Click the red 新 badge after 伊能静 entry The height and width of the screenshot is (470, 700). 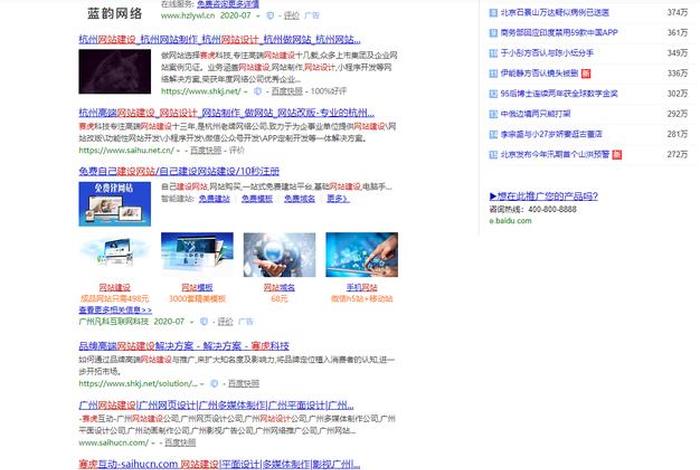(x=586, y=74)
